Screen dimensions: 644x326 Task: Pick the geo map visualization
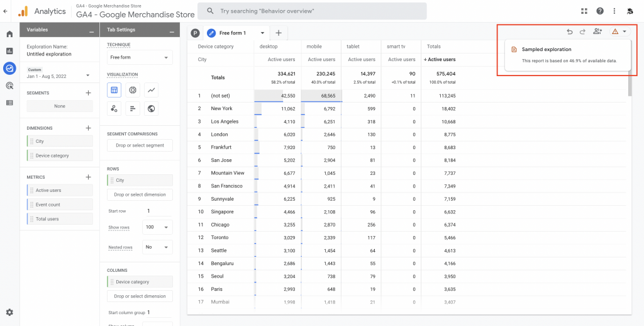coord(152,108)
